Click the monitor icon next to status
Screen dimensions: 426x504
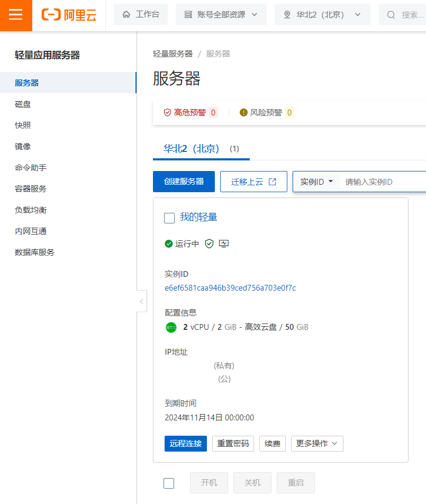click(224, 244)
